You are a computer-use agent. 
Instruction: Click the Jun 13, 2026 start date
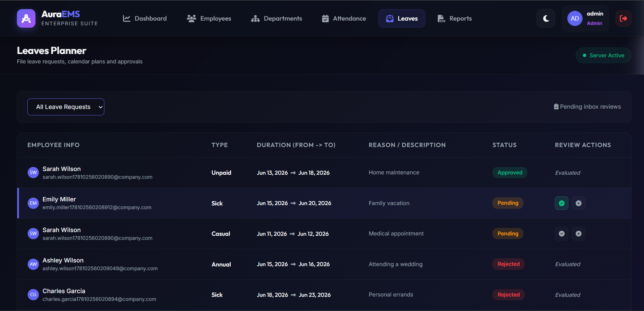point(272,173)
